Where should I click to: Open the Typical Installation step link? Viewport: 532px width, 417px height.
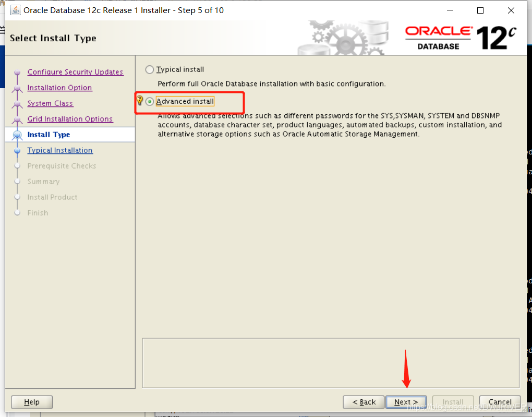pyautogui.click(x=60, y=150)
